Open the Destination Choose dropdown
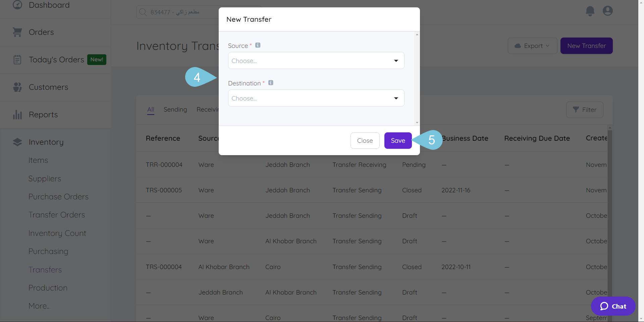 316,98
